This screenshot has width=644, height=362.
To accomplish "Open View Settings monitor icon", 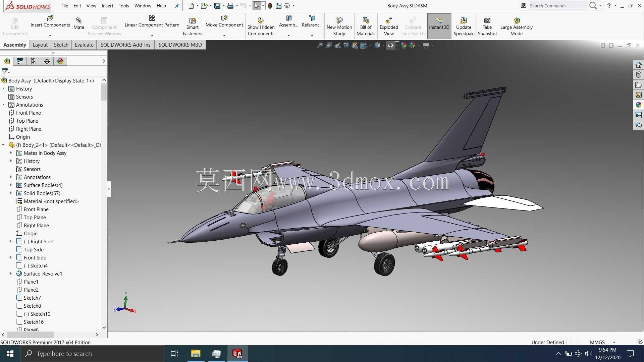I will tap(426, 45).
